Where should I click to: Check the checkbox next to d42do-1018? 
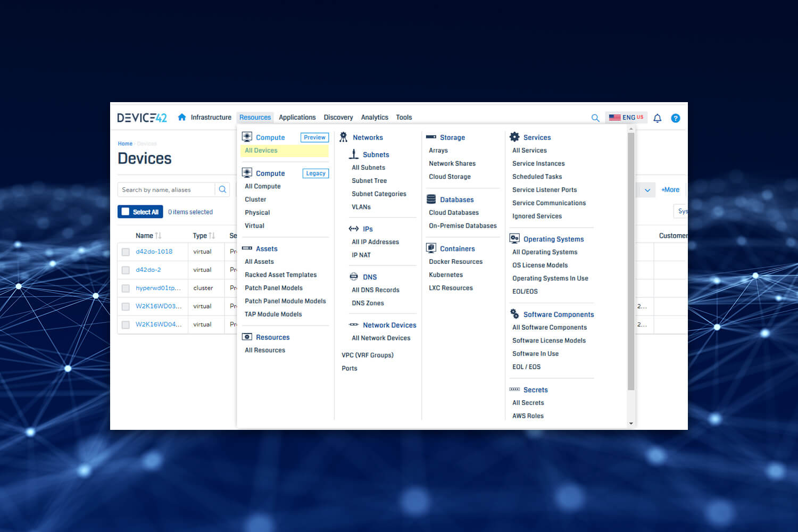126,251
